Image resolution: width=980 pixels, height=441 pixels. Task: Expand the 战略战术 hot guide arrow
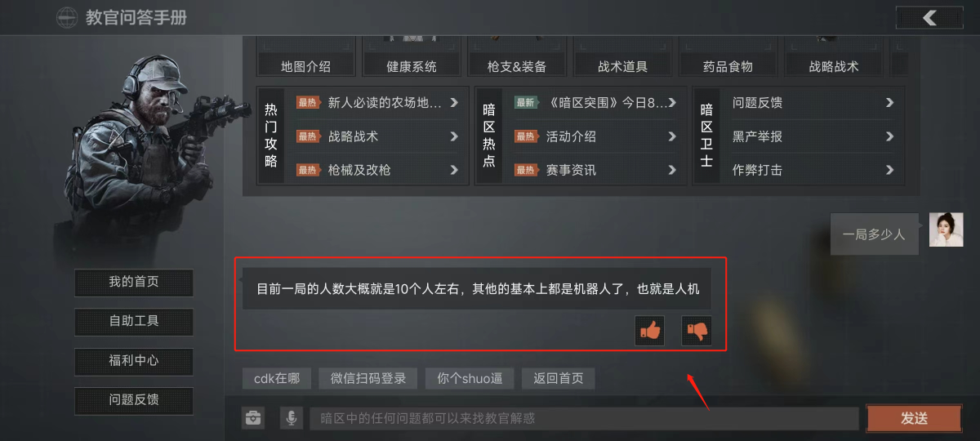454,136
